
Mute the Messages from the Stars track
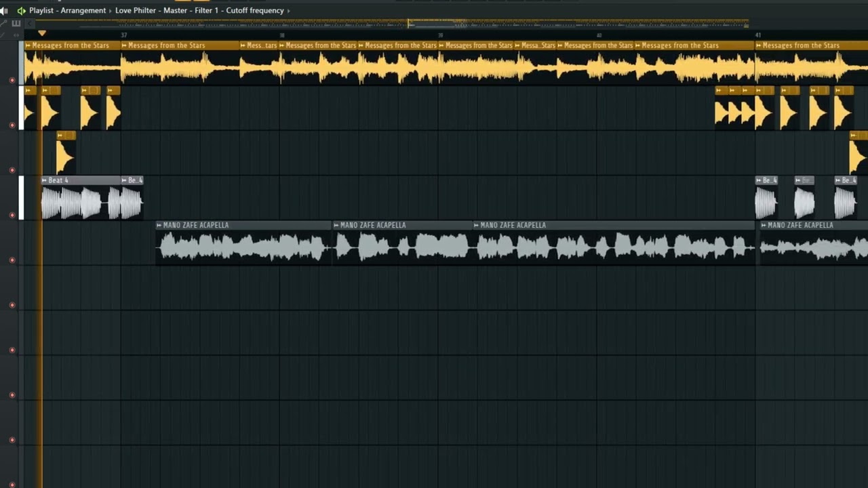coord(12,80)
